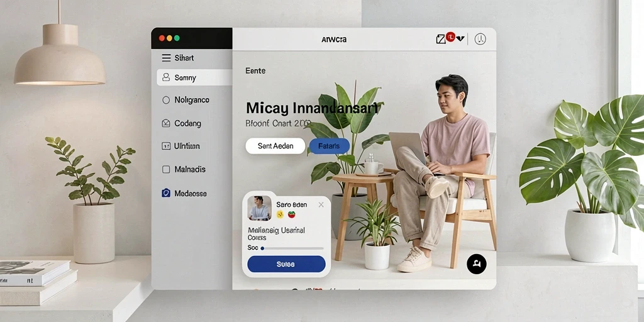Click the blue shield icon next to Medeosse
644x322 pixels.
coord(166,193)
